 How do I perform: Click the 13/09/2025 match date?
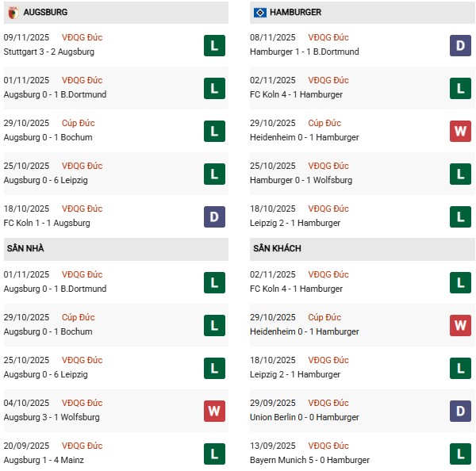coord(274,446)
